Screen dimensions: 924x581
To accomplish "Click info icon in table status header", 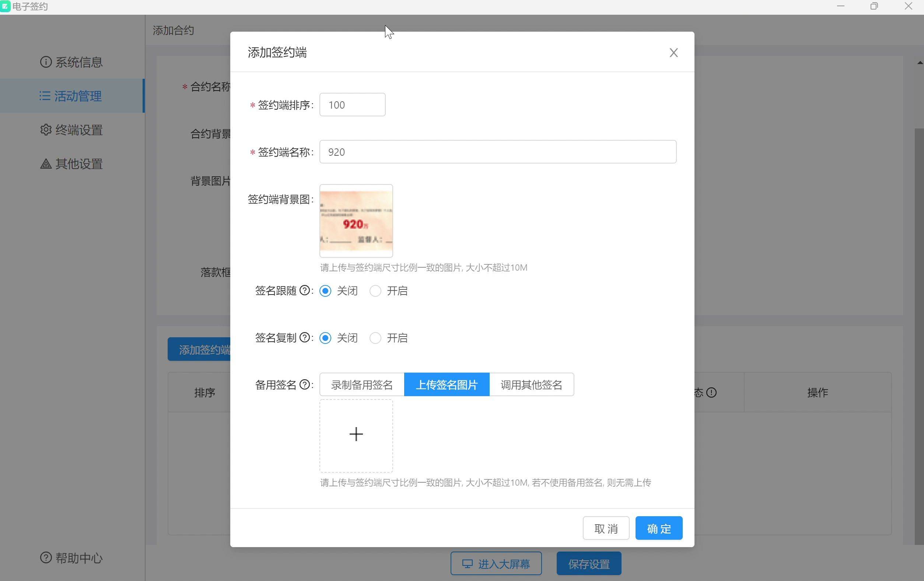I will click(x=711, y=392).
